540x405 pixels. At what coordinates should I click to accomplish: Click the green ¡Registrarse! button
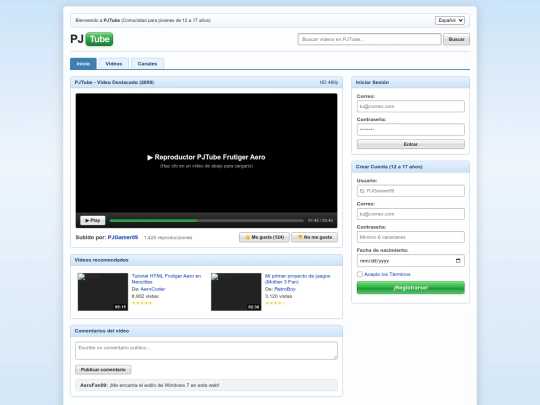click(x=411, y=288)
